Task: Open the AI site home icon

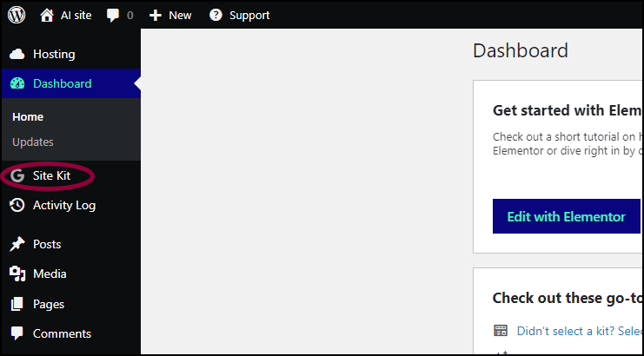Action: [x=47, y=15]
